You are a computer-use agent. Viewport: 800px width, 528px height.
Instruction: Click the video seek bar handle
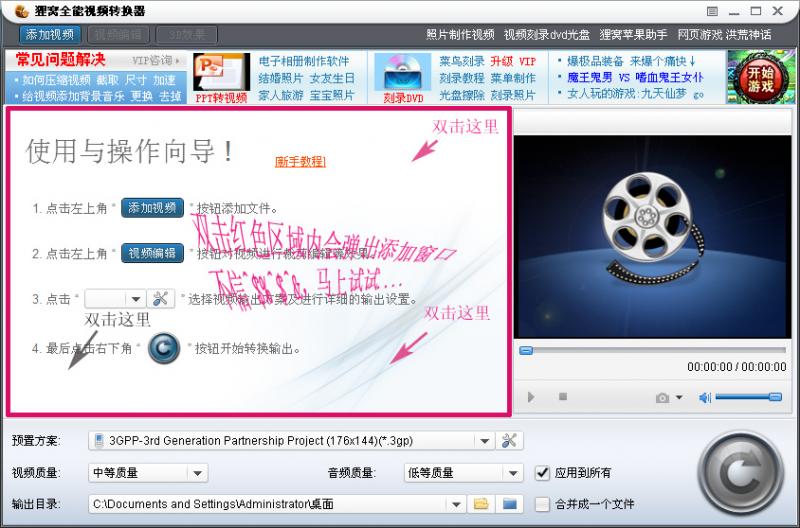click(x=526, y=350)
